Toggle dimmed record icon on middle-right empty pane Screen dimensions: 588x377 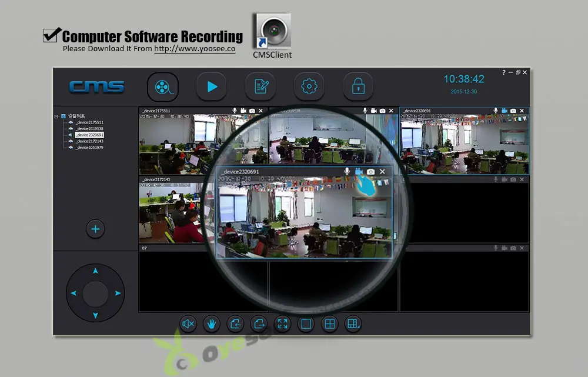[x=505, y=179]
